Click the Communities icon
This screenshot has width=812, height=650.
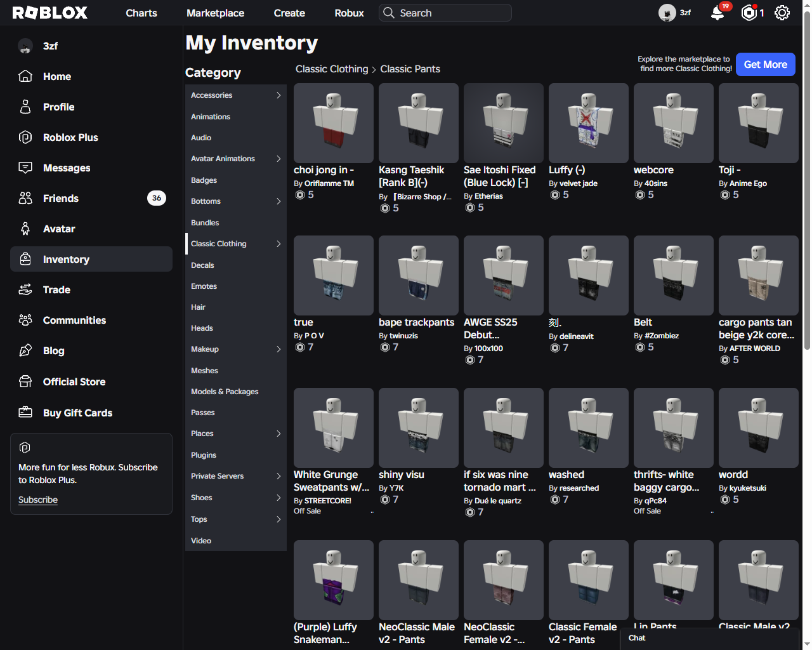pos(25,320)
